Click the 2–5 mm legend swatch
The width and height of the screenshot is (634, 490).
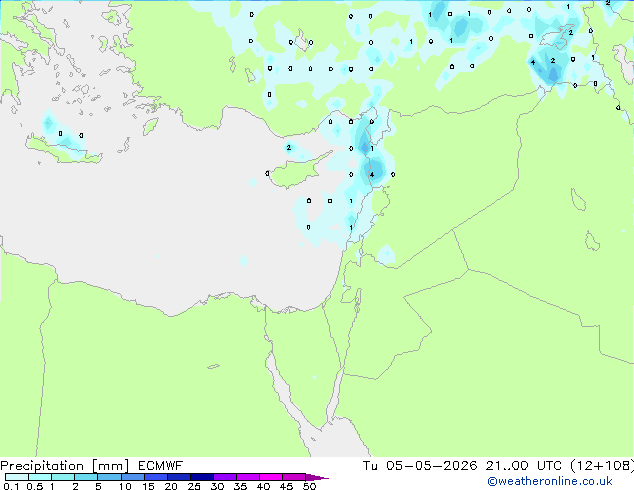point(86,477)
